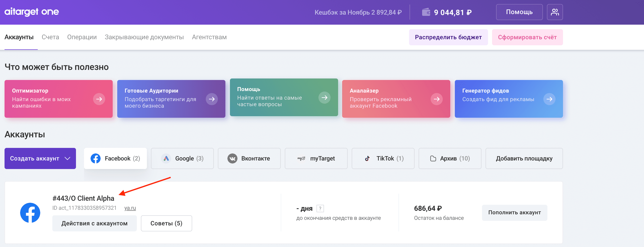
Task: Click Сформировать счёт button
Action: coord(528,37)
